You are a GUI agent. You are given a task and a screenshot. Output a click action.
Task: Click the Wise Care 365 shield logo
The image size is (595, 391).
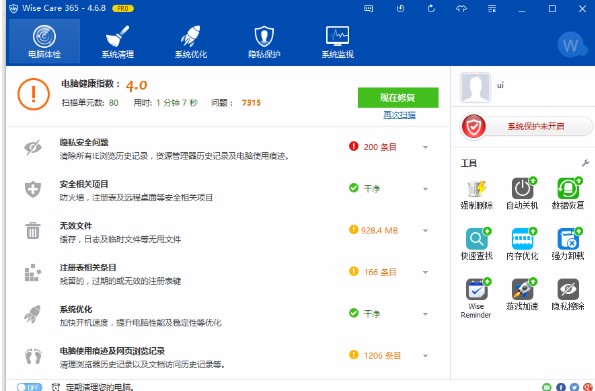point(14,8)
